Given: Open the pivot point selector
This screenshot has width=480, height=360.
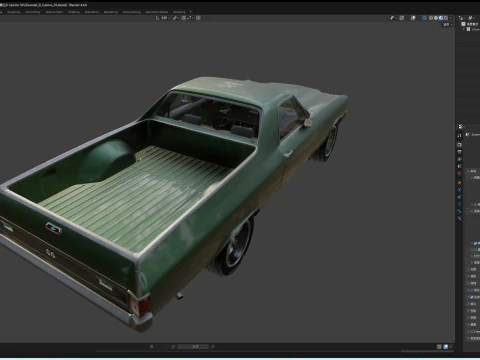Looking at the screenshot, I should coord(176,18).
